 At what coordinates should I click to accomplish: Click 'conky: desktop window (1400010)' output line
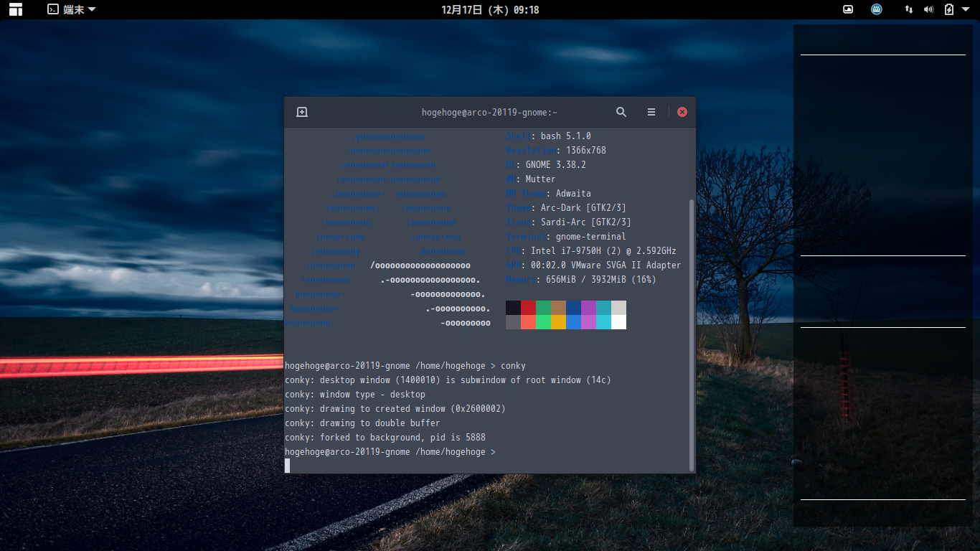pos(448,380)
